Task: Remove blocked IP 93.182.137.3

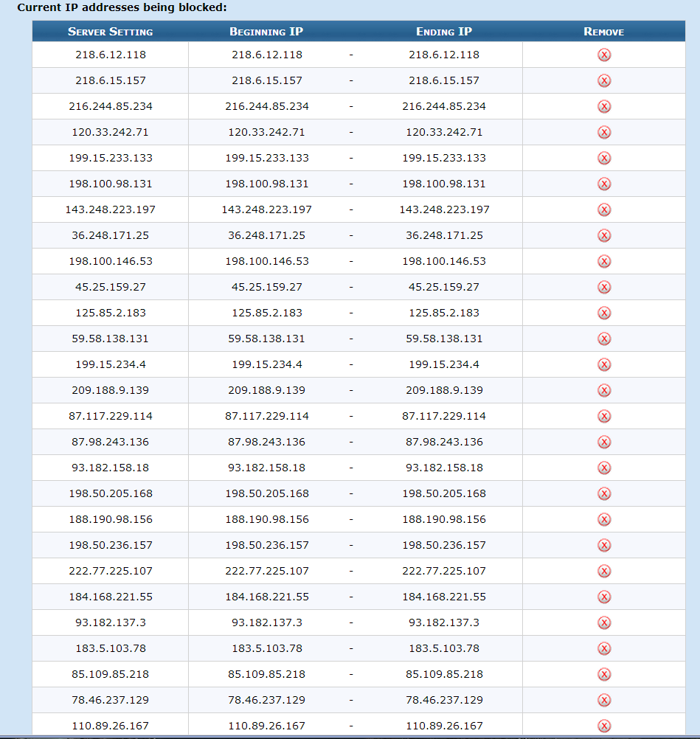Action: tap(604, 622)
